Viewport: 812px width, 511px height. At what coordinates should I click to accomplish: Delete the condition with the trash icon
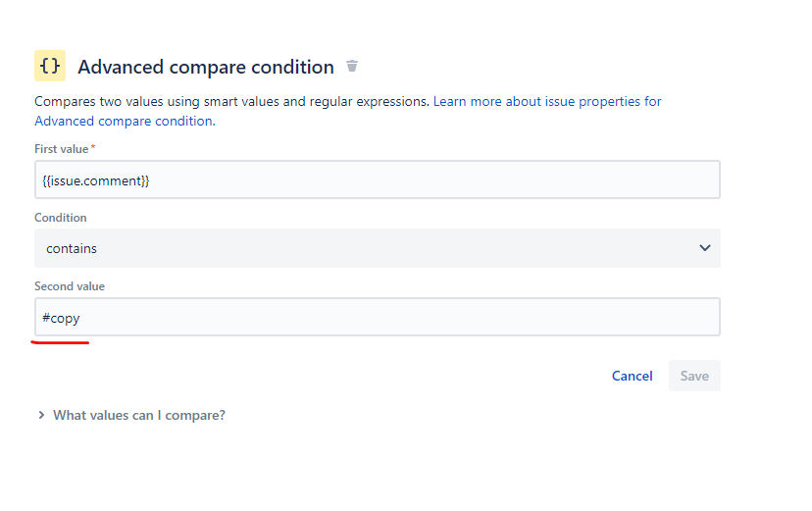tap(352, 67)
